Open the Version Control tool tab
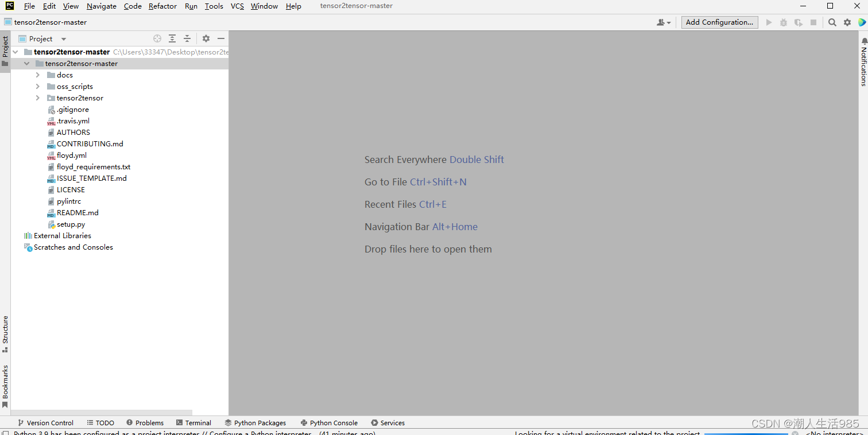Viewport: 868px width, 435px height. [x=46, y=423]
